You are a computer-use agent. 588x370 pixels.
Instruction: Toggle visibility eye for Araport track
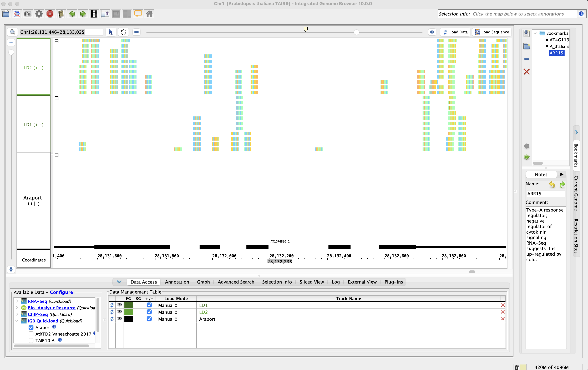[119, 318]
